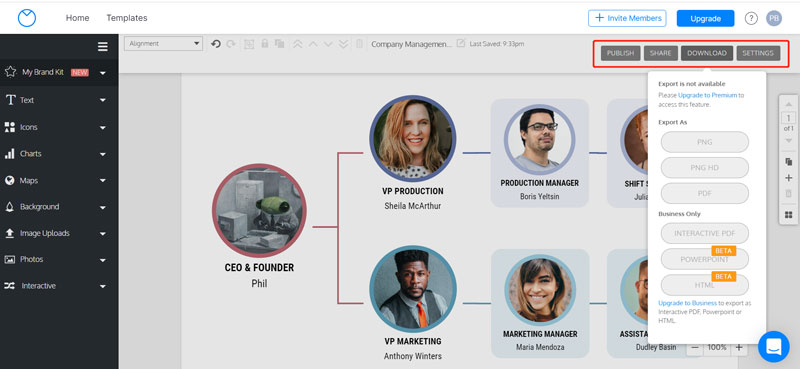Open the Alignment dropdown
This screenshot has height=369, width=800.
point(163,44)
